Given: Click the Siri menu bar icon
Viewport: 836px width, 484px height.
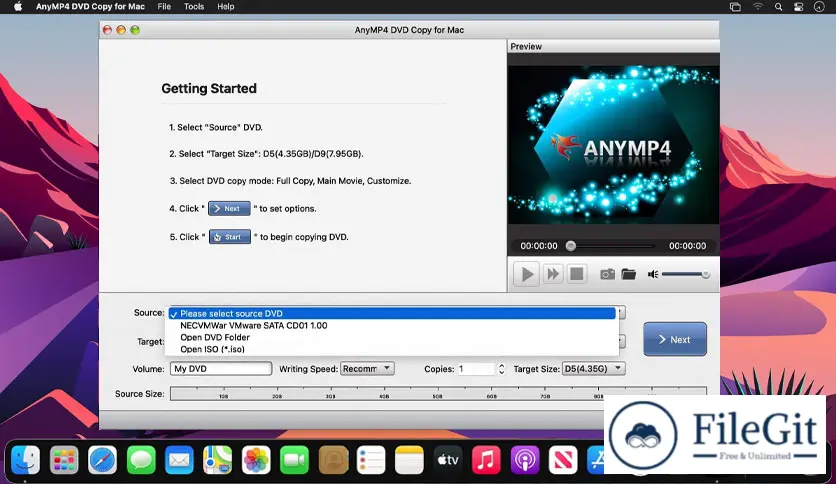Looking at the screenshot, I should (819, 7).
